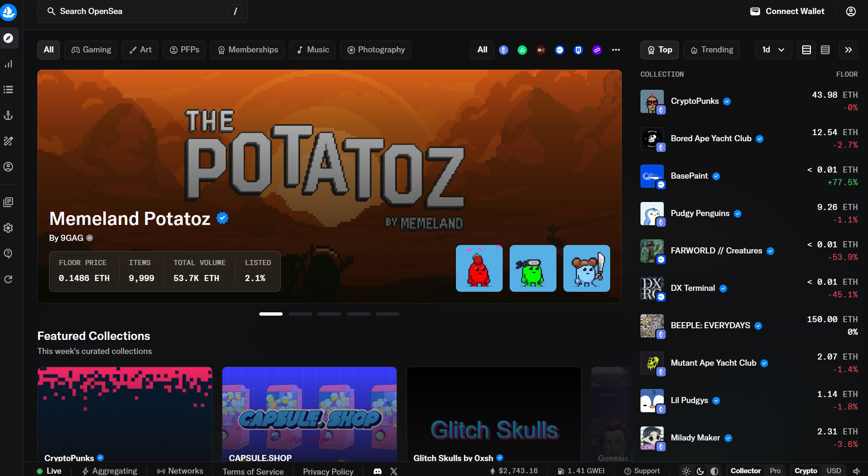Open the 1d timeframe dropdown
Image resolution: width=868 pixels, height=476 pixels.
click(x=773, y=50)
